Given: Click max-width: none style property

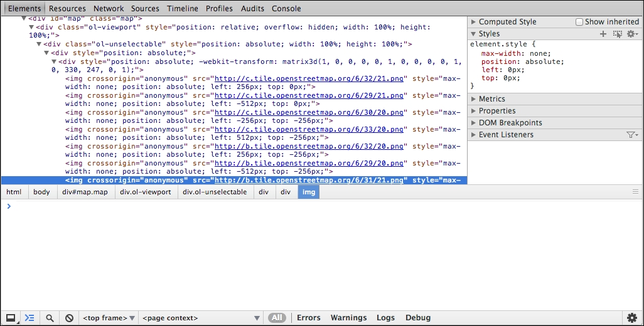Looking at the screenshot, I should point(516,53).
